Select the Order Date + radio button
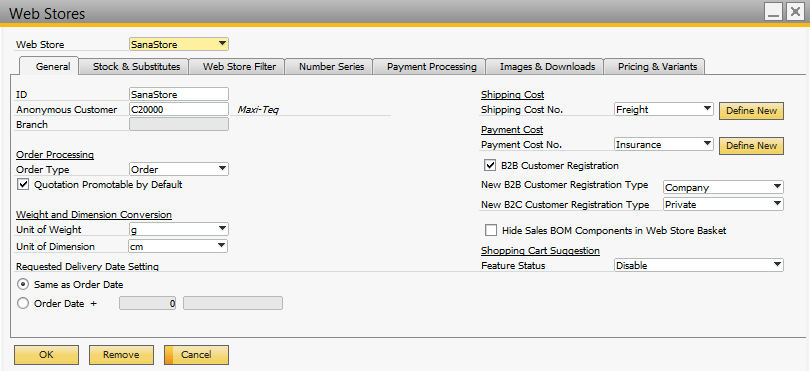810x371 pixels. click(x=23, y=303)
